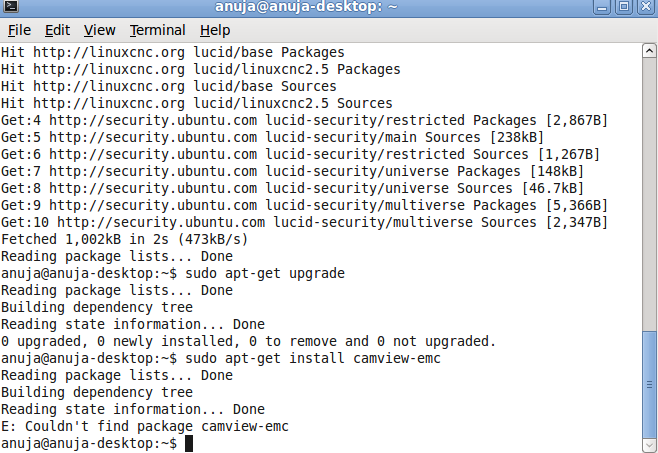The width and height of the screenshot is (658, 453).
Task: Open the File menu
Action: [x=19, y=30]
